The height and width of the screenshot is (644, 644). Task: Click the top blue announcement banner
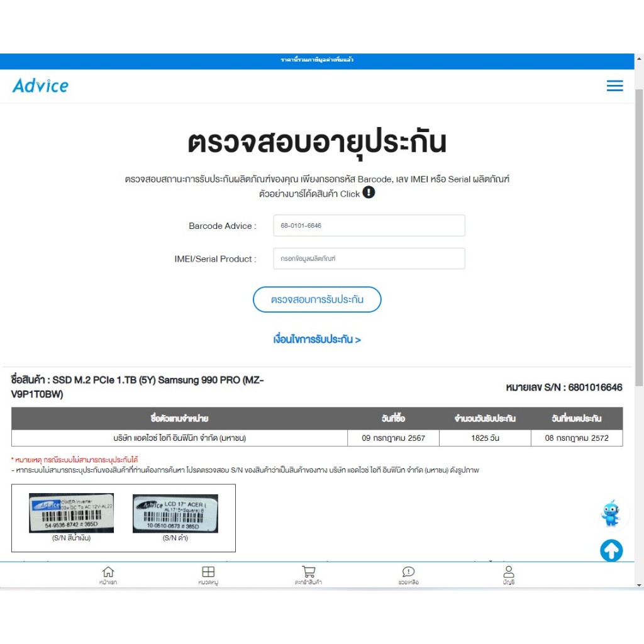(317, 60)
